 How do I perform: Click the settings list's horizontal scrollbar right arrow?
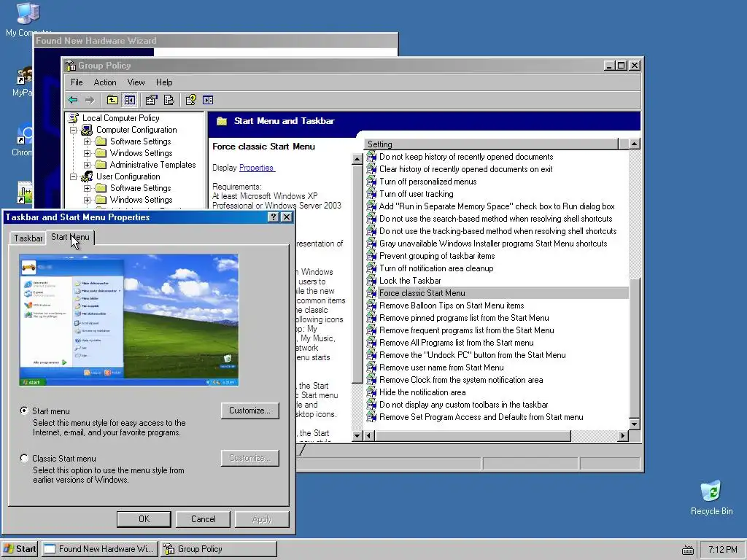[623, 435]
